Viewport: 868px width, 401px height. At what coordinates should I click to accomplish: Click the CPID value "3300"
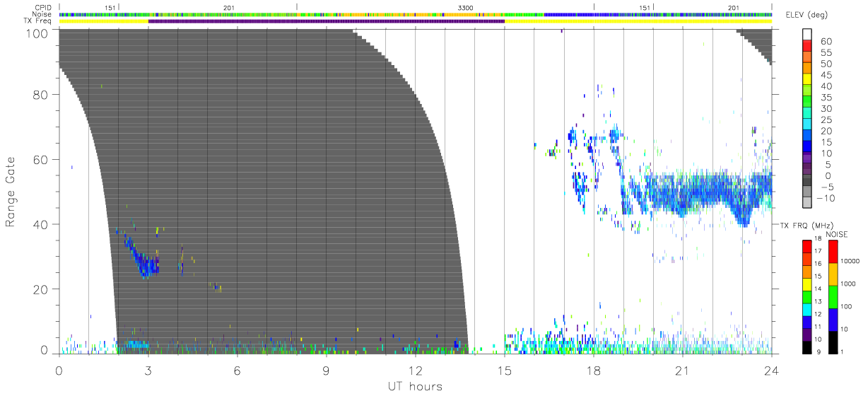466,8
